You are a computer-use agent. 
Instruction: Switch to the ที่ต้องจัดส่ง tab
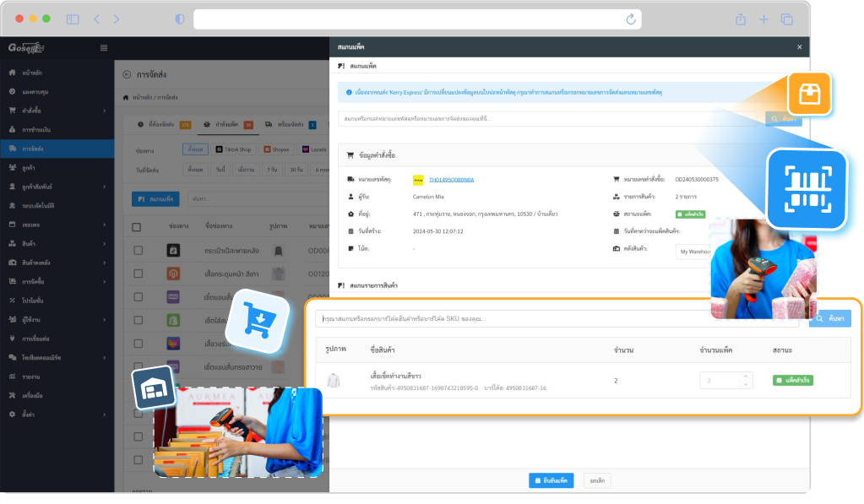click(164, 125)
